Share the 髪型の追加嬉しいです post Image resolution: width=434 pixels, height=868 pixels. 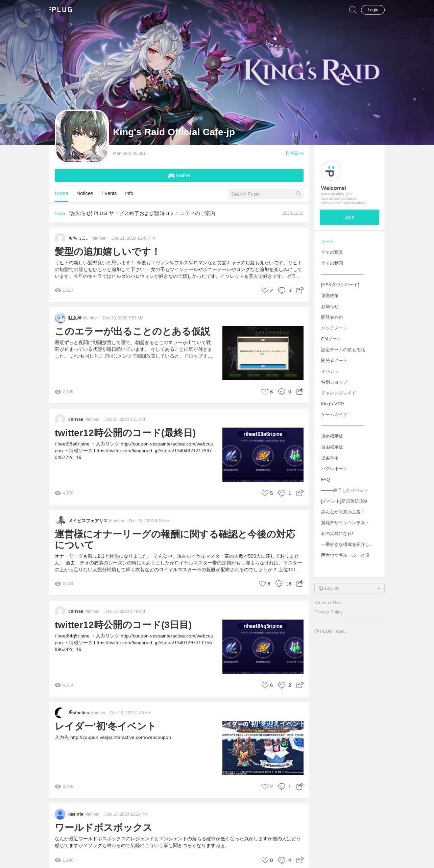click(x=300, y=290)
